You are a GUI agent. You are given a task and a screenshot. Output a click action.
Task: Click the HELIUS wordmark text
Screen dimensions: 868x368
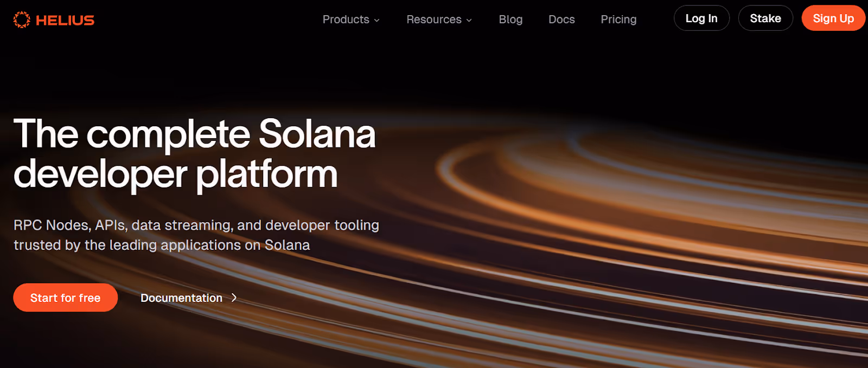[65, 20]
